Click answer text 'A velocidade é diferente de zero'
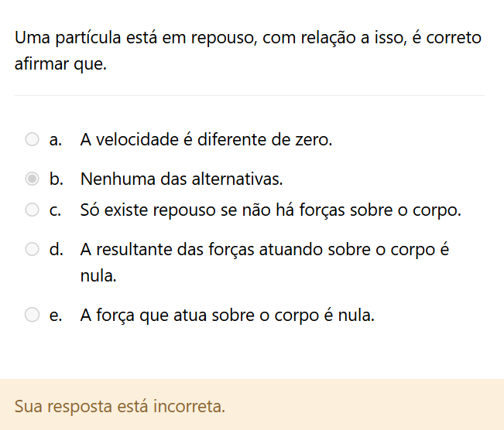This screenshot has height=430, width=504. coord(206,140)
